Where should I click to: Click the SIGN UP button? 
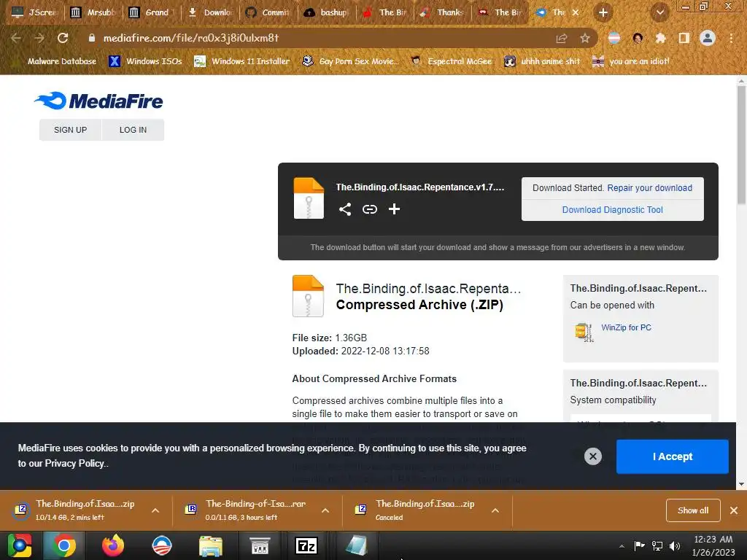(71, 130)
